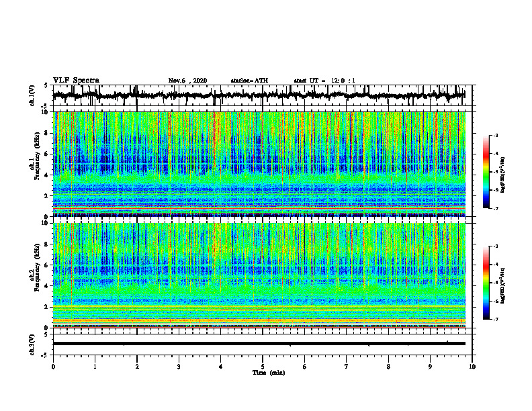Click the ch.1 spectrogram color bar

(486, 172)
